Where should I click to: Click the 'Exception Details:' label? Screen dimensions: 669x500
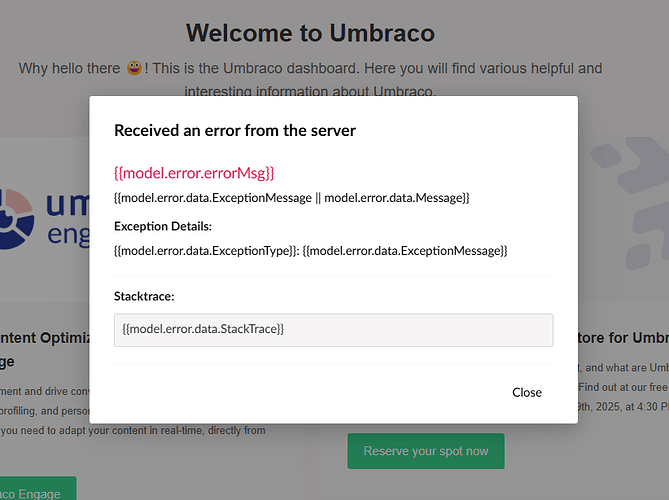tap(163, 226)
